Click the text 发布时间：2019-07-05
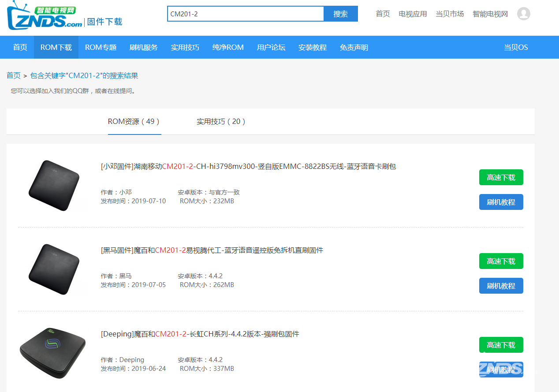Image resolution: width=559 pixels, height=392 pixels. pos(134,285)
